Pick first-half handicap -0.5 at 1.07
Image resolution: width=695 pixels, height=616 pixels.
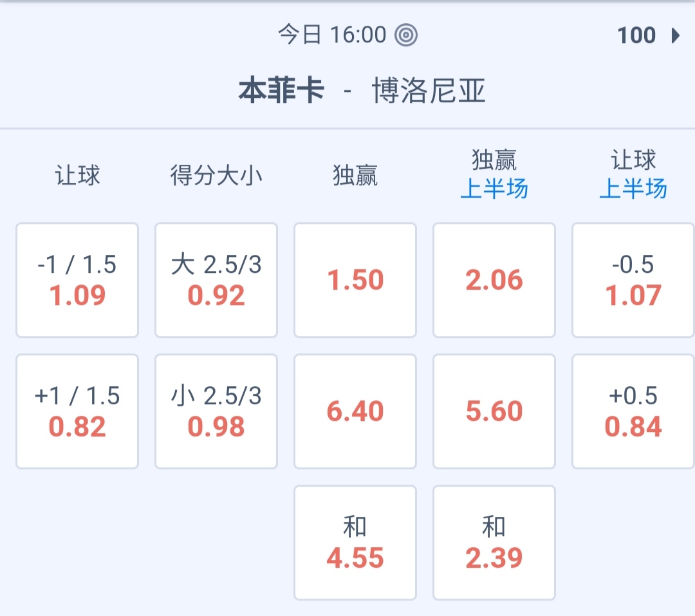(x=633, y=280)
